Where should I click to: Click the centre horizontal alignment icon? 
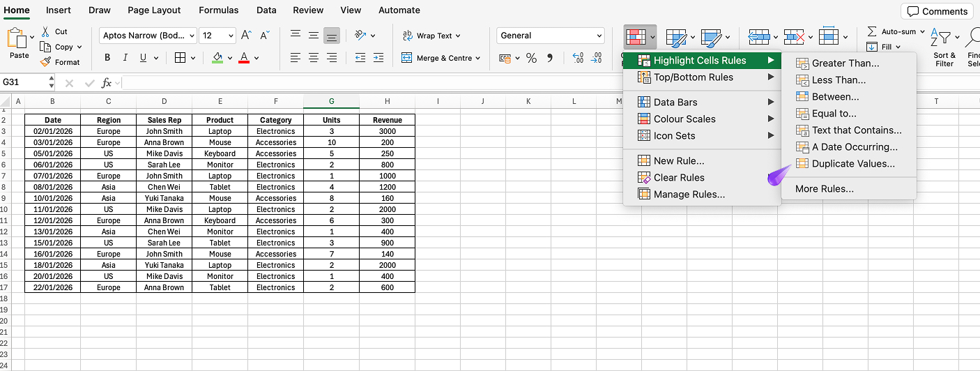(314, 58)
